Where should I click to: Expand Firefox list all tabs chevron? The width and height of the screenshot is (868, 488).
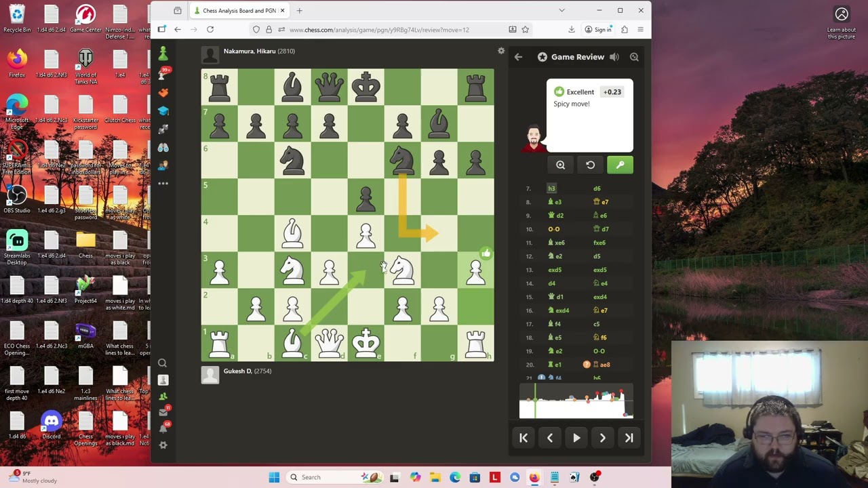coord(561,11)
